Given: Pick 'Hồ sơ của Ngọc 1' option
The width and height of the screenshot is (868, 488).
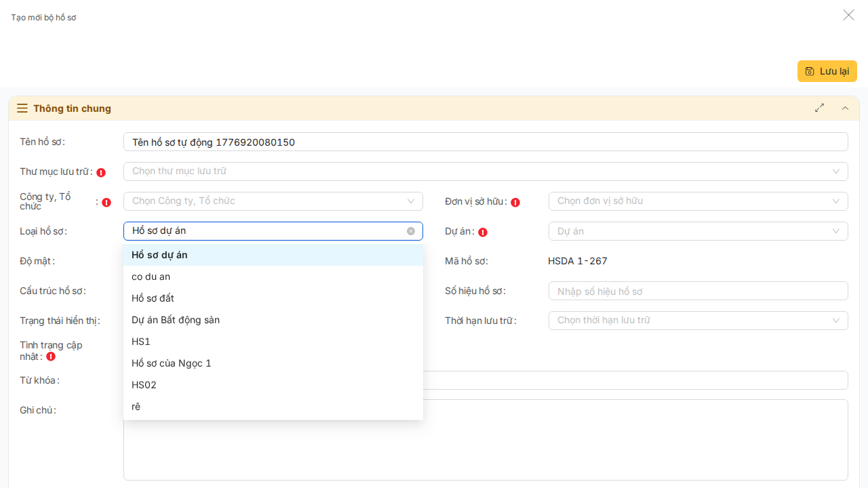Looking at the screenshot, I should 172,363.
